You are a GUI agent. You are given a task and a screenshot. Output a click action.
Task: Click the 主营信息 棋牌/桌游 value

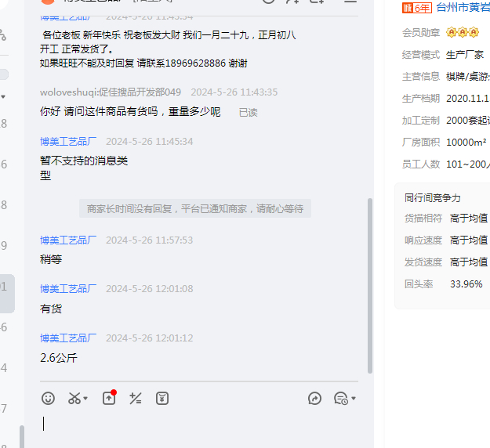pos(468,77)
